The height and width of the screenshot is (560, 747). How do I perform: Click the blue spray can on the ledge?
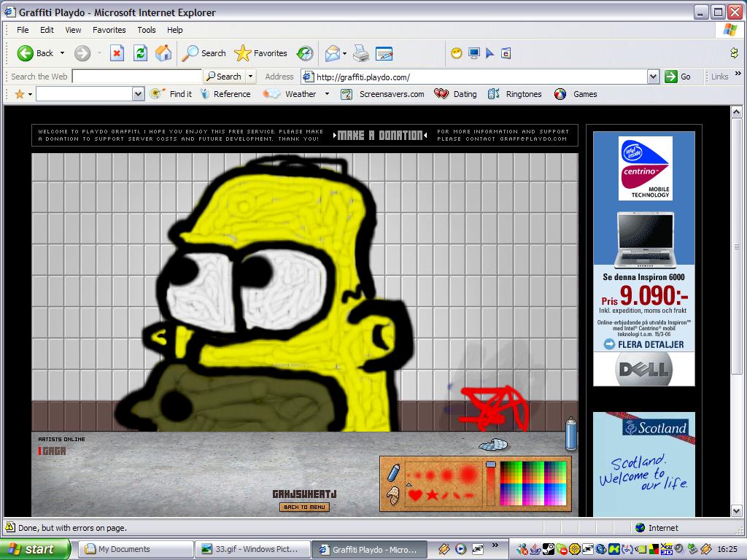[x=570, y=433]
